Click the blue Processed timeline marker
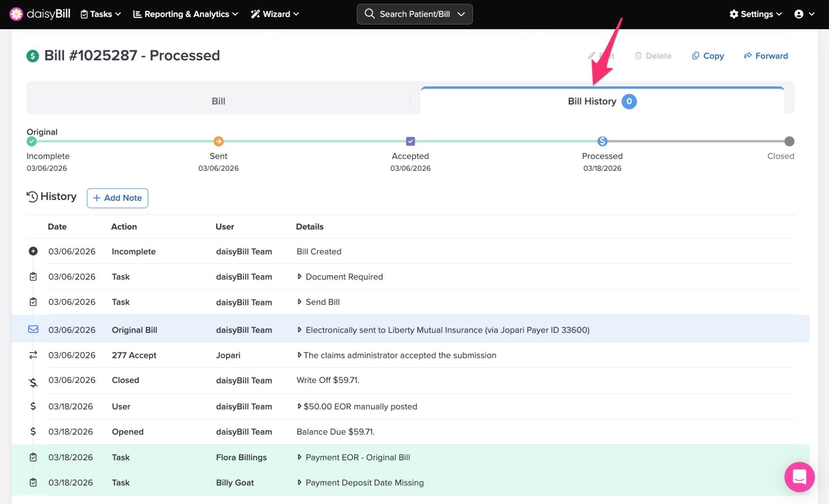This screenshot has width=829, height=504. (x=602, y=141)
